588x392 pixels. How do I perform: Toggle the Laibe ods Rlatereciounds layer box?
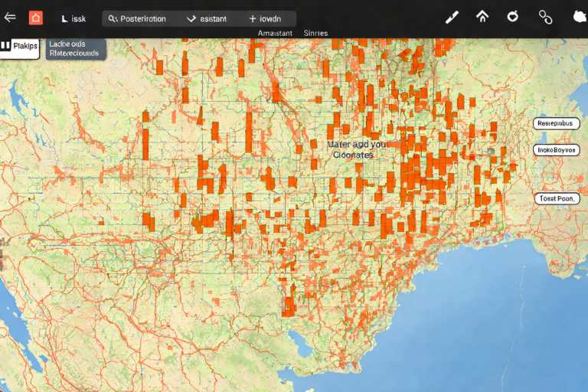coord(74,49)
